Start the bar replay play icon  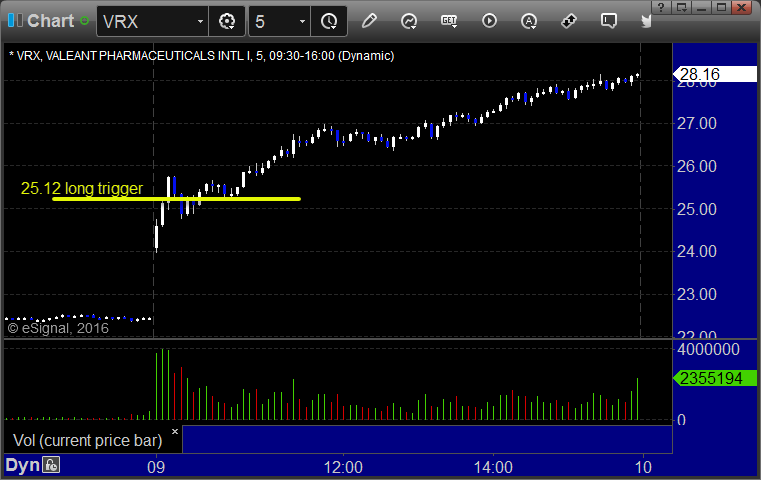click(x=489, y=21)
